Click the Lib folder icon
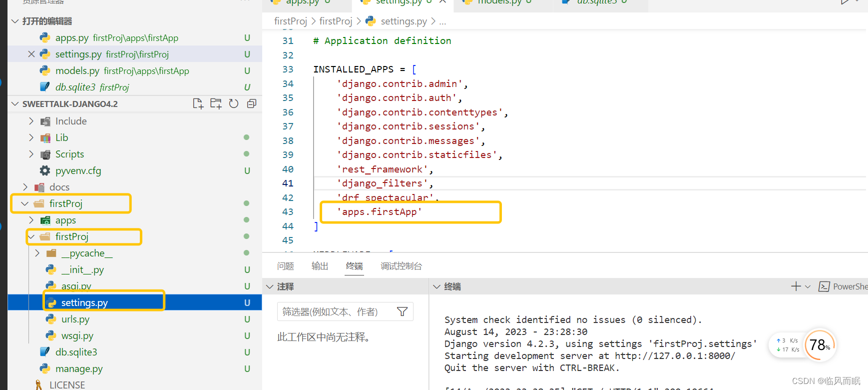 45,137
